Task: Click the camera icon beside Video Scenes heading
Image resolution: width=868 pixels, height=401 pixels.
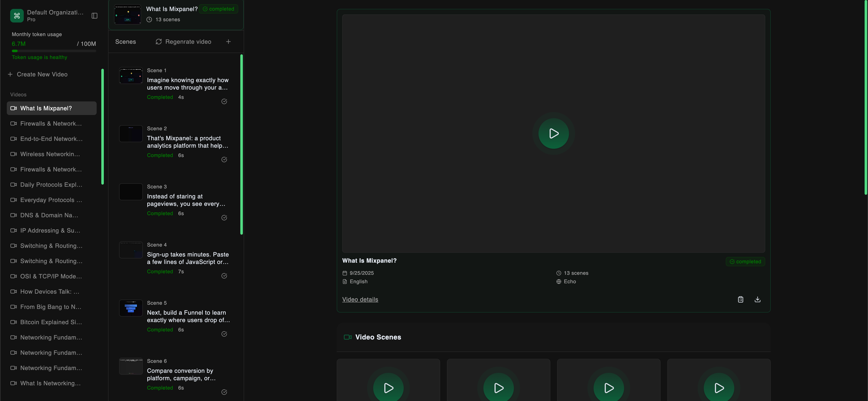Action: pyautogui.click(x=348, y=337)
